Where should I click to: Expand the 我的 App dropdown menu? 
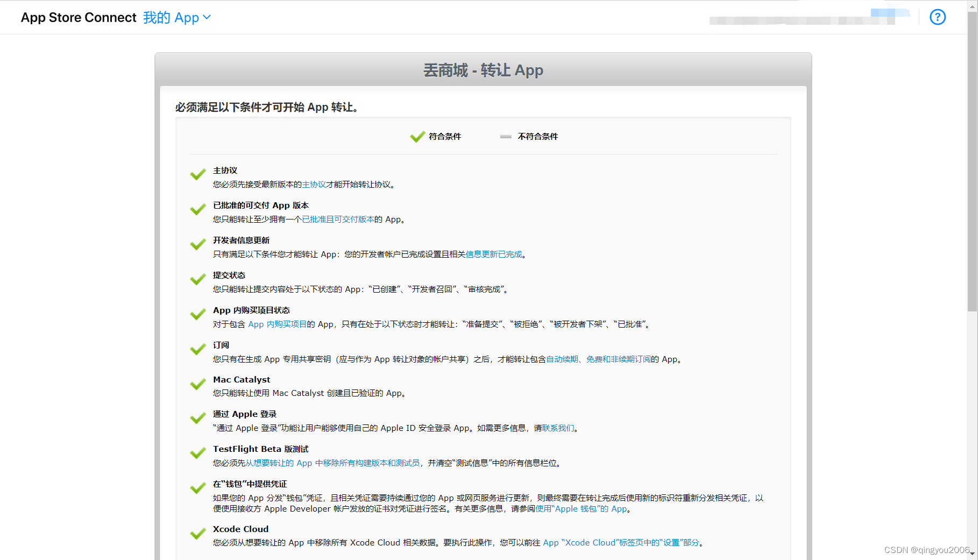pos(177,18)
